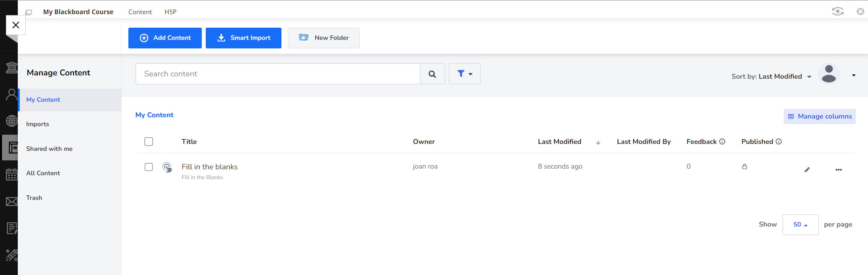Click the gray circle X icon top right
The height and width of the screenshot is (275, 868).
[860, 12]
